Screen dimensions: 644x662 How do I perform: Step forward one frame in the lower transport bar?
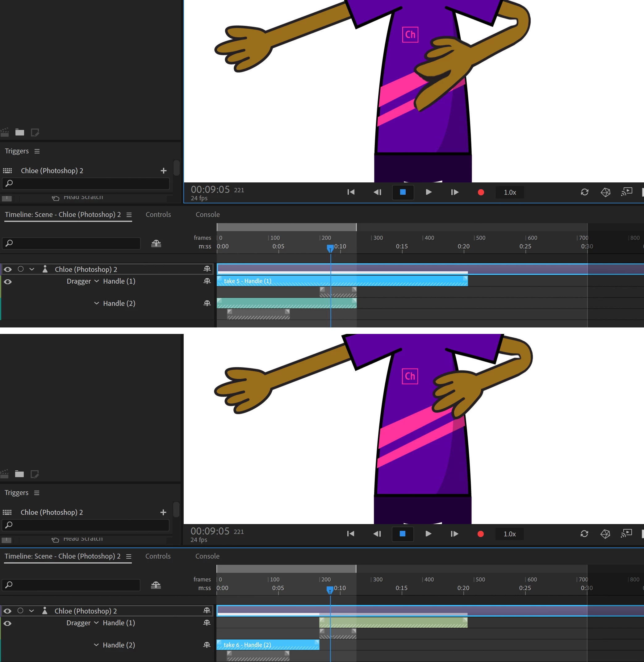454,534
